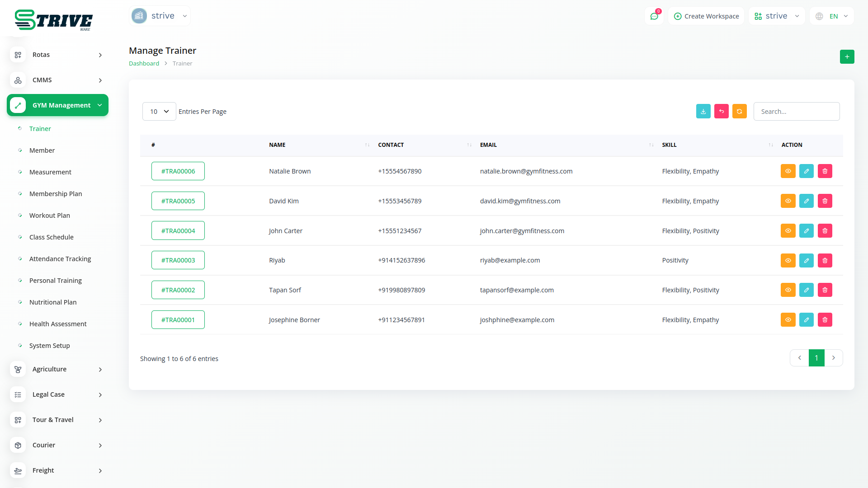Click the trainer search input field
This screenshot has height=488, width=868.
point(796,112)
